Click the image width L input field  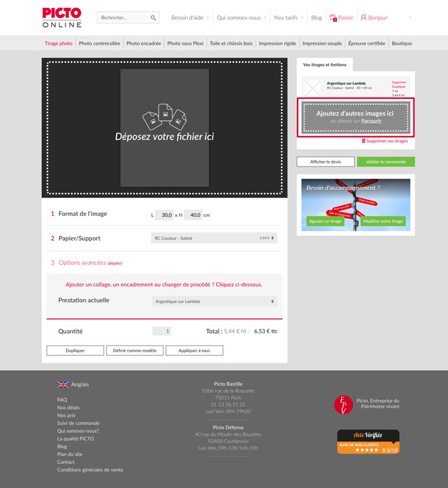pyautogui.click(x=165, y=215)
